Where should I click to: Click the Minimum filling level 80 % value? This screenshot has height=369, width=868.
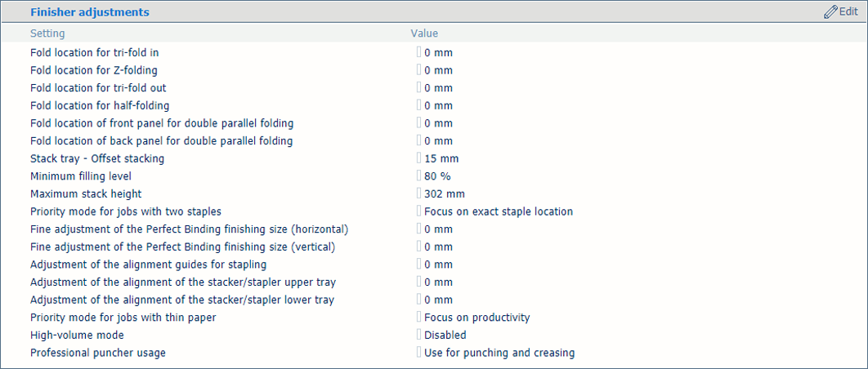click(437, 176)
